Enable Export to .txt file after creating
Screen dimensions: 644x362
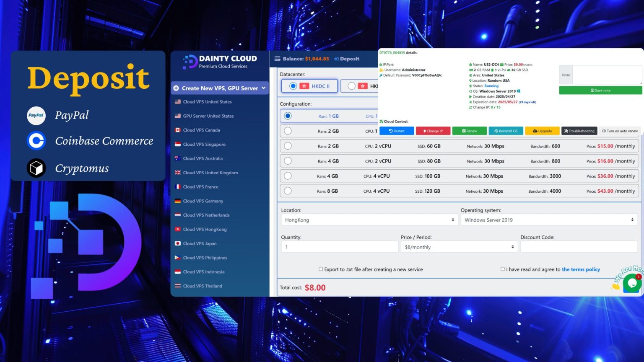[321, 269]
